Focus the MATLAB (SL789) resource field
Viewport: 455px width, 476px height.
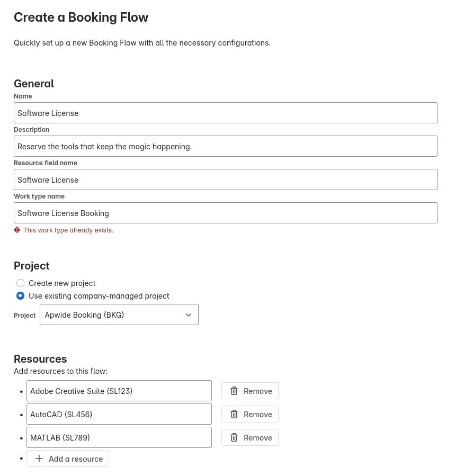click(119, 438)
